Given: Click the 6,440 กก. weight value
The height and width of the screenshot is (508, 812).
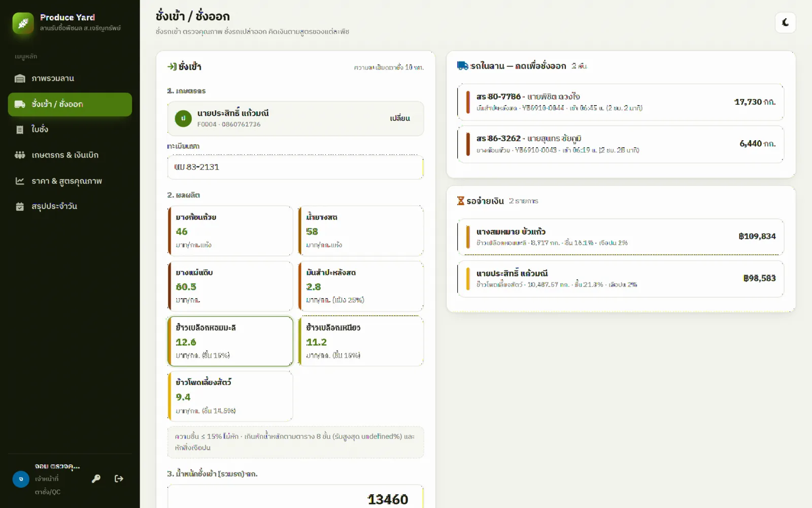Looking at the screenshot, I should (x=757, y=144).
